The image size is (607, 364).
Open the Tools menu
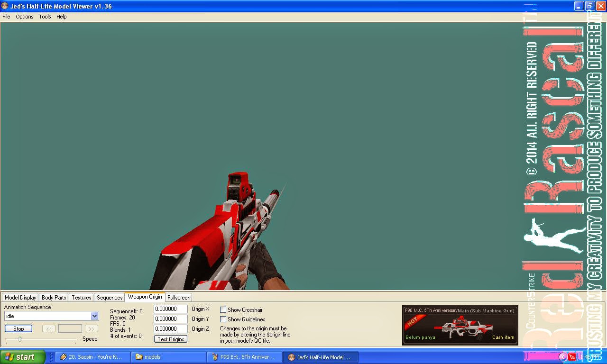point(45,17)
